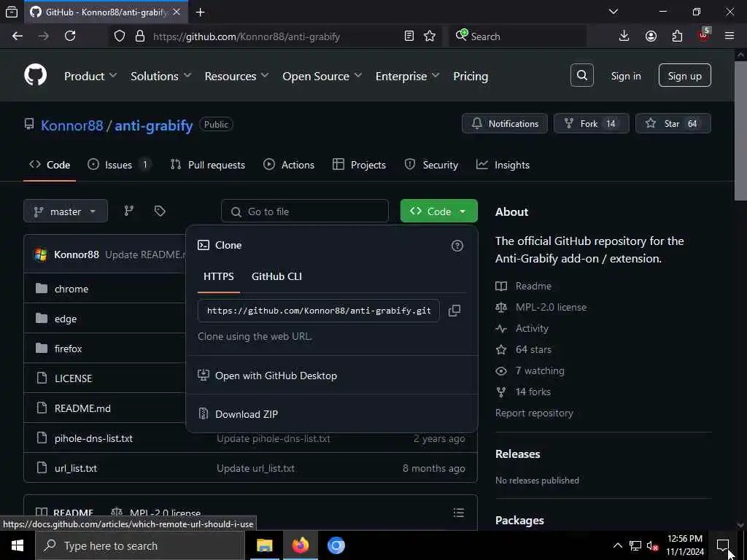Screen dimensions: 747x560
Task: Open the LICENSE file
Action: click(x=74, y=378)
